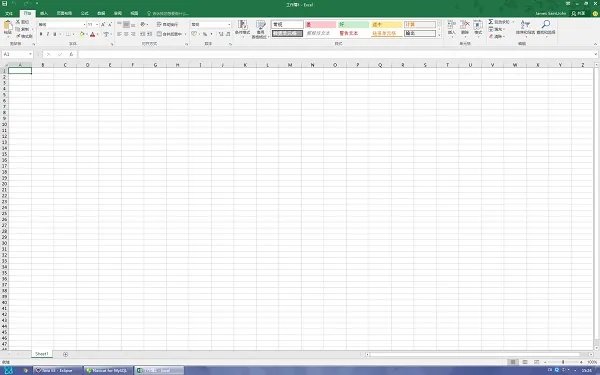Click the Insert Function fx icon

point(71,54)
